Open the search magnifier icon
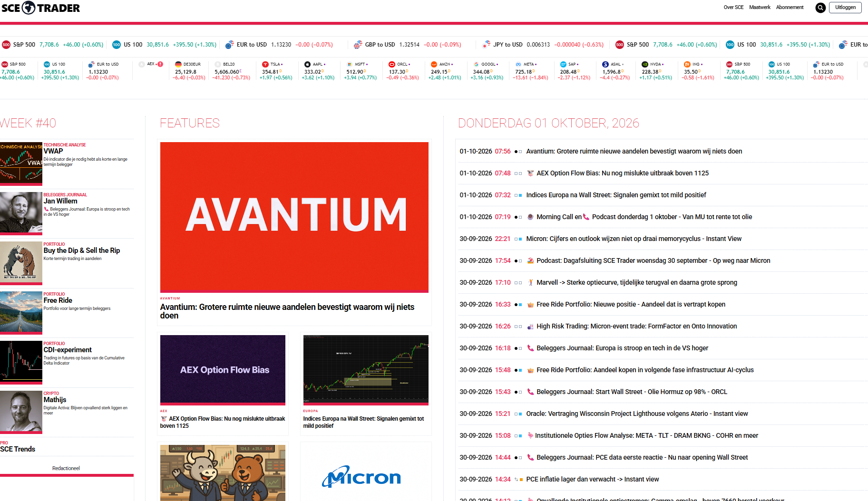868x501 pixels. pyautogui.click(x=820, y=8)
